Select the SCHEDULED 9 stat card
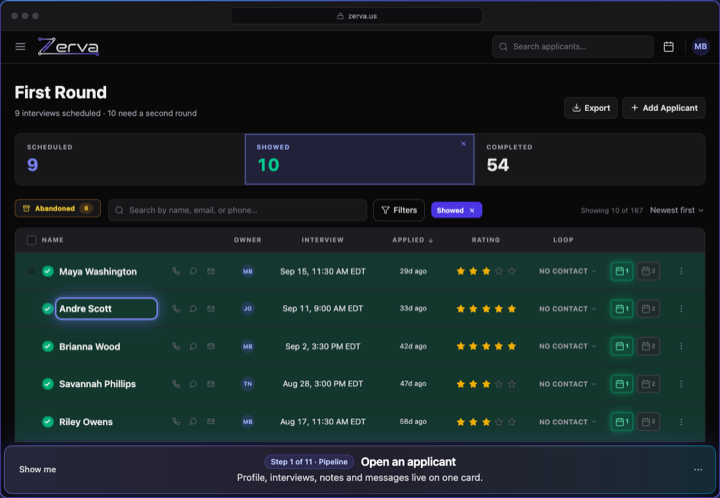The width and height of the screenshot is (720, 498). point(130,159)
